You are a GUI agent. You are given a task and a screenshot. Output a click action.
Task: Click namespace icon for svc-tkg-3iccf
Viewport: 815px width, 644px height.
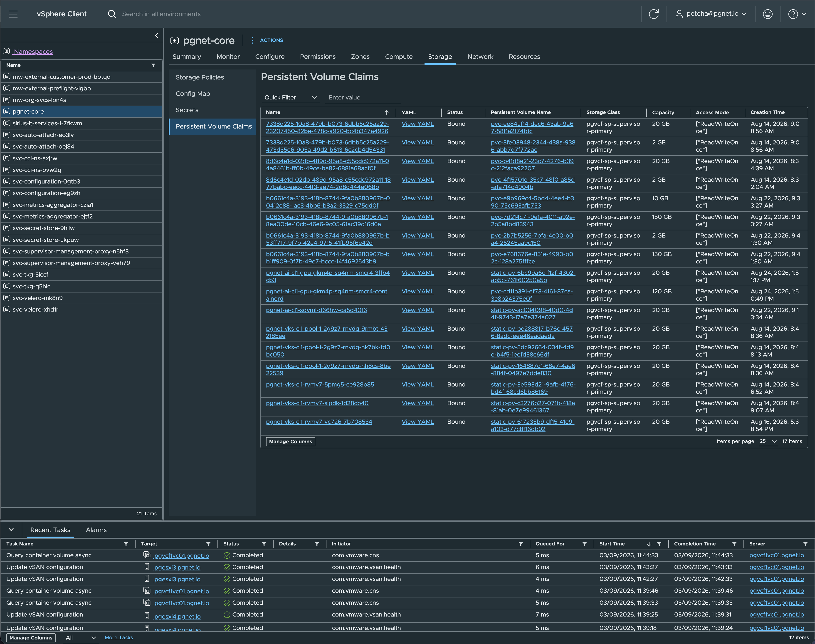pos(7,274)
